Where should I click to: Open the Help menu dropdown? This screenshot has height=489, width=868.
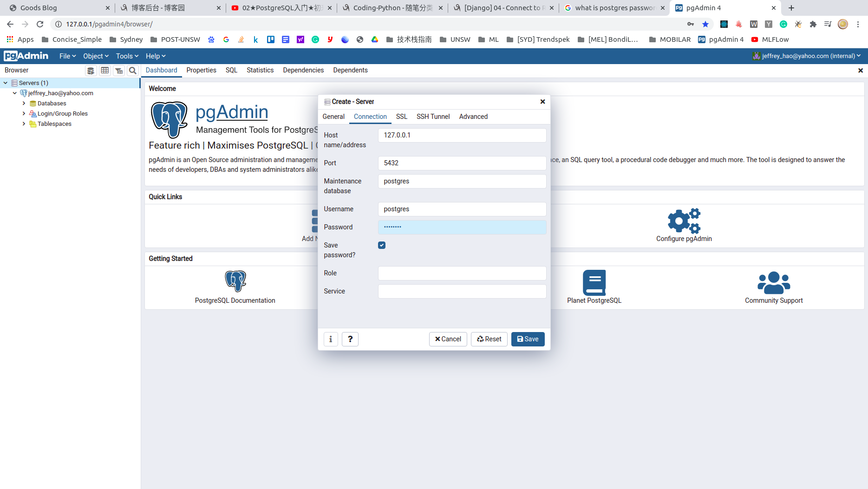(x=156, y=56)
